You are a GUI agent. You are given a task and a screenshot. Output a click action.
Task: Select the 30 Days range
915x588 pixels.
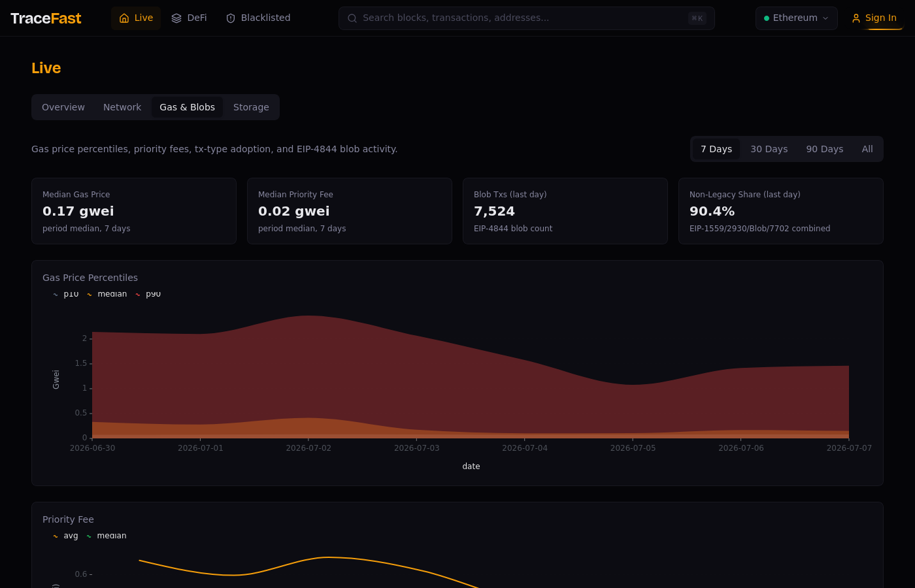pyautogui.click(x=769, y=149)
